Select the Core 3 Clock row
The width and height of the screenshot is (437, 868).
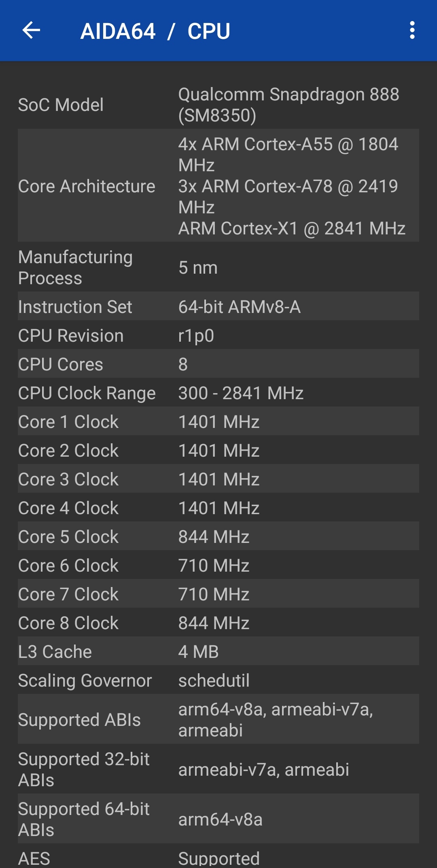(218, 479)
